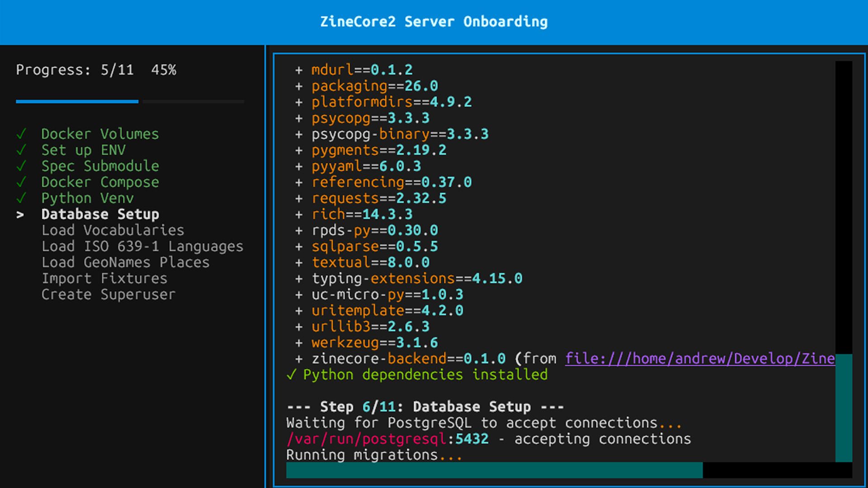This screenshot has height=488, width=868.
Task: Open the file:///home/andrew/Develop link
Action: [x=699, y=358]
